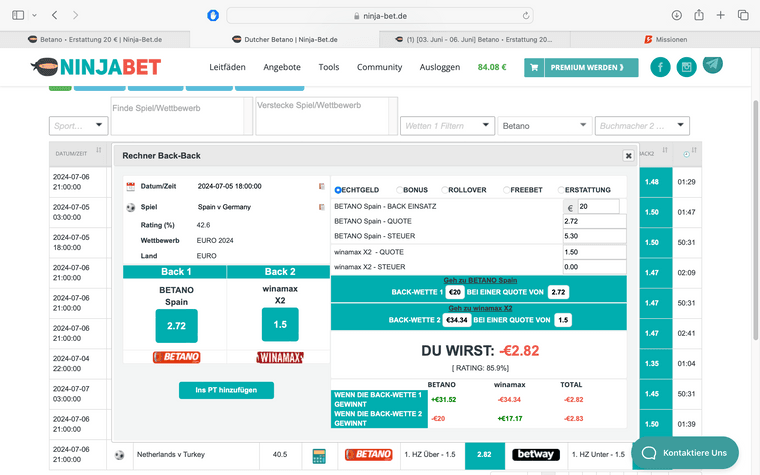The image size is (760, 475).
Task: Click the BETANO Spain QUOTE field
Action: click(594, 222)
